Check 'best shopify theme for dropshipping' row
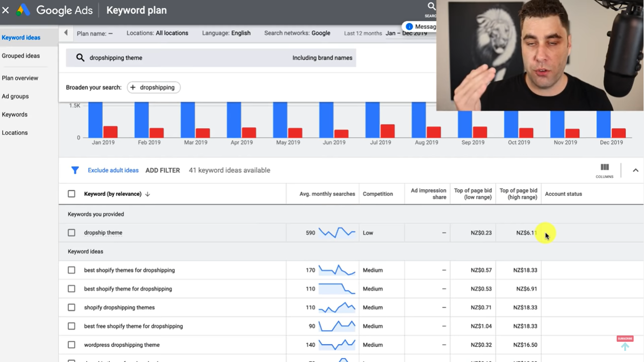 [72, 288]
